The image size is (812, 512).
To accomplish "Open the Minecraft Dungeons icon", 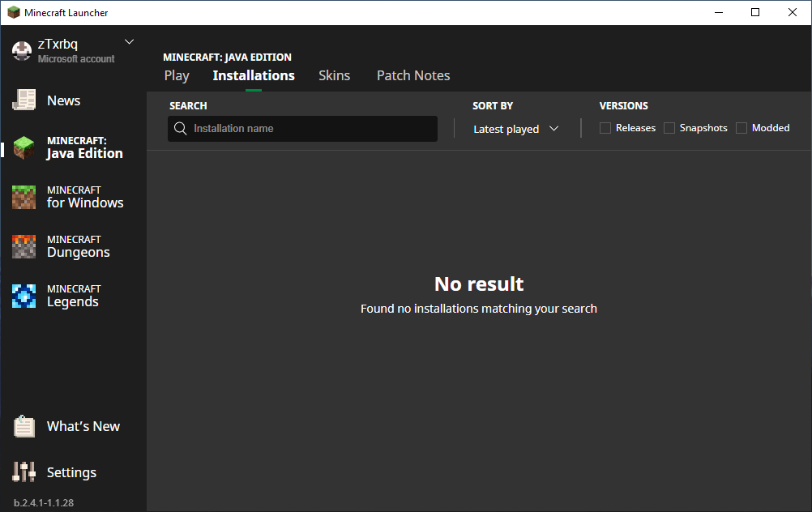I will pos(24,246).
